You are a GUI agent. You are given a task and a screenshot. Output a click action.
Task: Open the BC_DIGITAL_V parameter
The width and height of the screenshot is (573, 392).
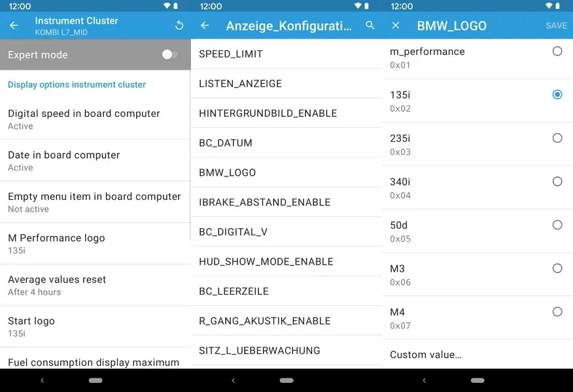point(286,232)
